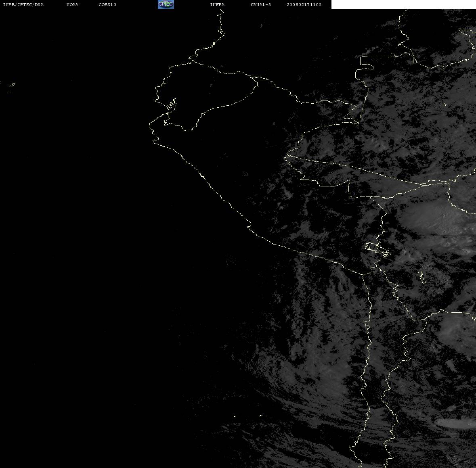The width and height of the screenshot is (476, 468).
Task: Click the 200802171100 timestamp
Action: pyautogui.click(x=304, y=4)
